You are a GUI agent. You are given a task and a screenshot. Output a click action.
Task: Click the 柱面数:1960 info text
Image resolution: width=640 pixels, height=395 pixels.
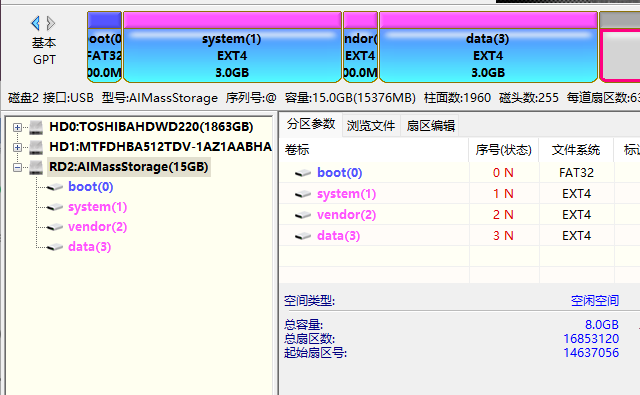(x=457, y=98)
